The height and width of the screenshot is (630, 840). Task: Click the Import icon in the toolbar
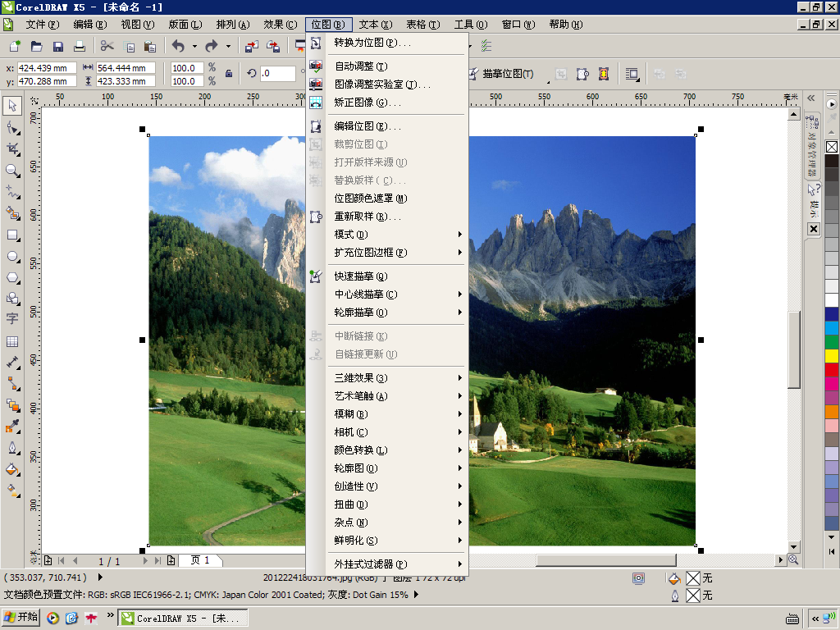[x=251, y=46]
